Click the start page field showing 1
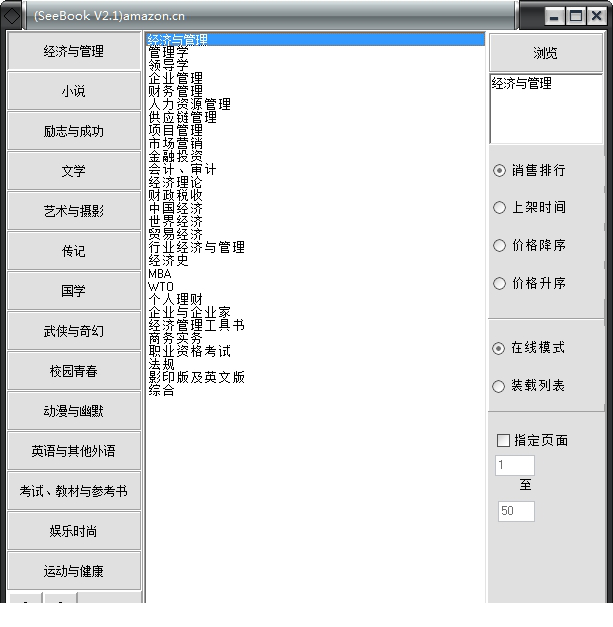The width and height of the screenshot is (613, 627). (515, 465)
